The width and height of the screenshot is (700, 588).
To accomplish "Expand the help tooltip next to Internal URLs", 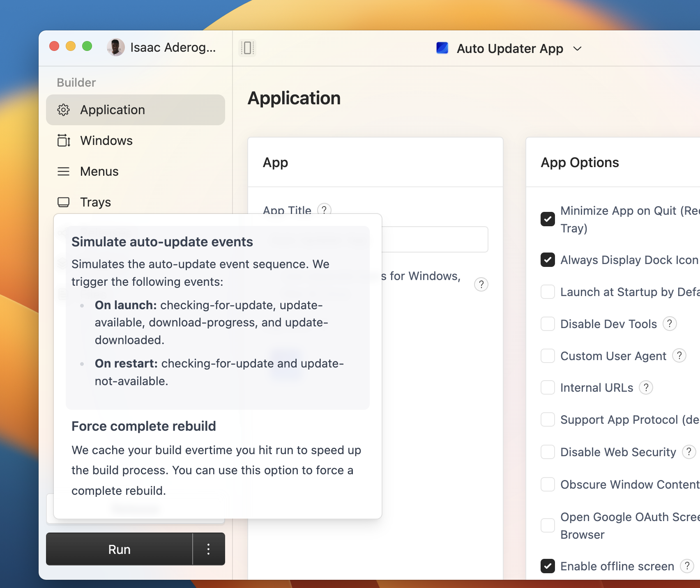I will (646, 387).
